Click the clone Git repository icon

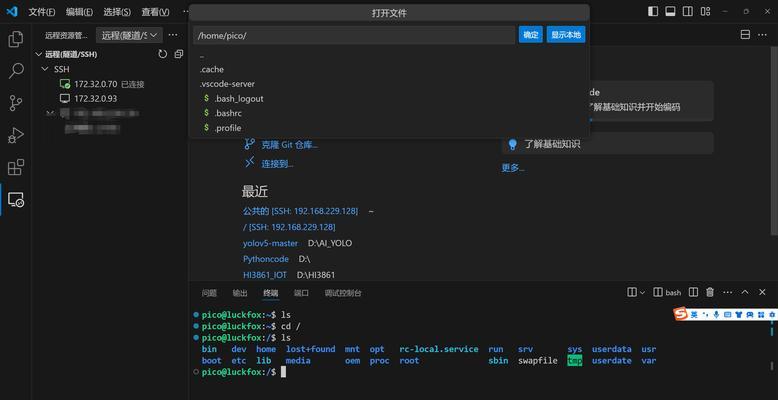coord(250,144)
